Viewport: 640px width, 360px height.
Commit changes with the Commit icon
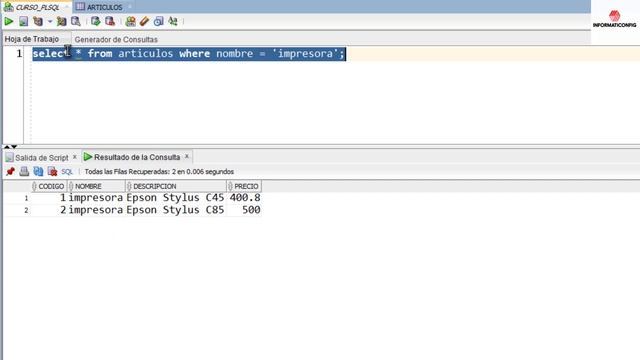pos(96,21)
